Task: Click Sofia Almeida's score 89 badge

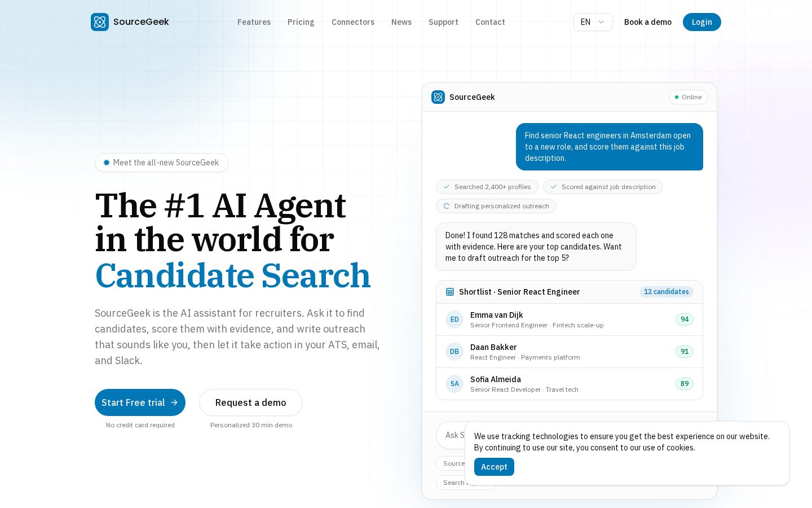Action: pyautogui.click(x=685, y=384)
